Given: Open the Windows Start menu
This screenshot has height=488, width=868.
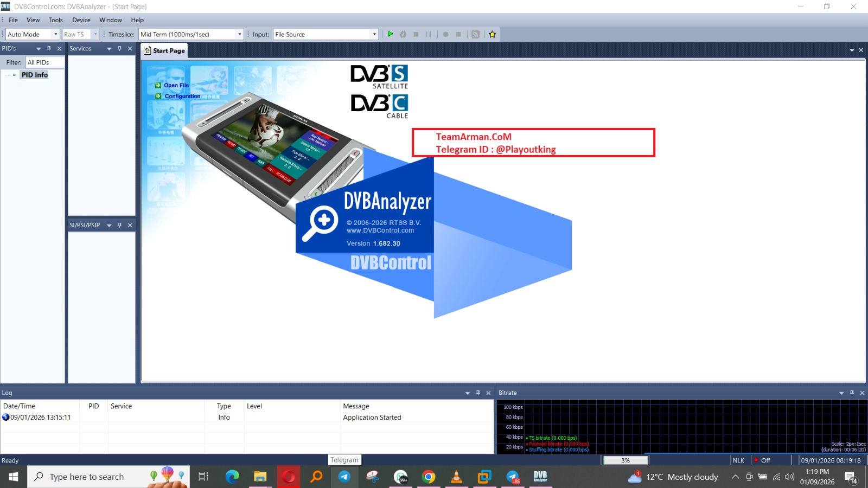Looking at the screenshot, I should pos(14,477).
